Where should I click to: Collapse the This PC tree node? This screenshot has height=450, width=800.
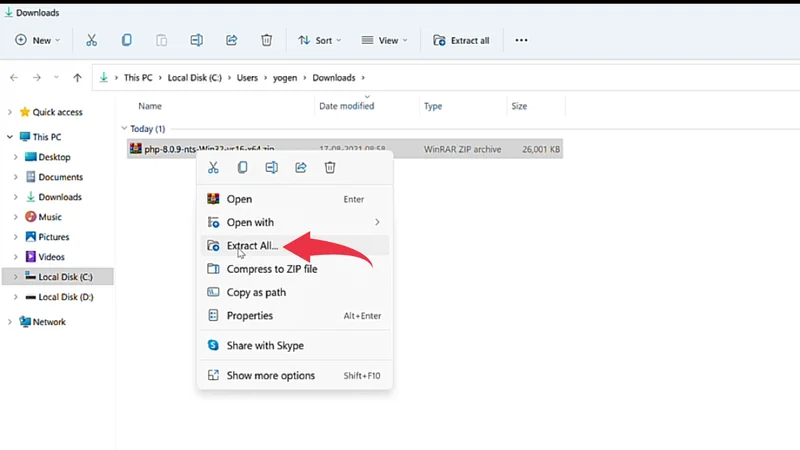(10, 137)
